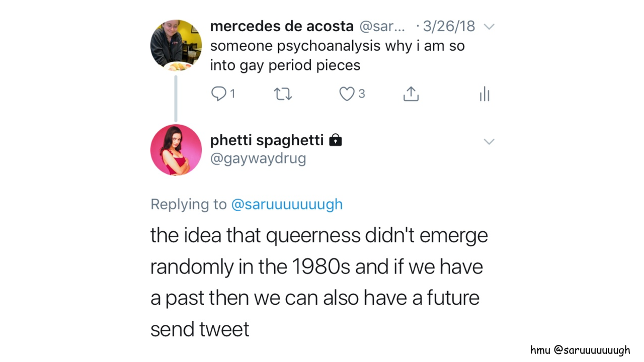The image size is (644, 362).
Task: Select the queerness reply tweet text
Action: click(x=319, y=282)
